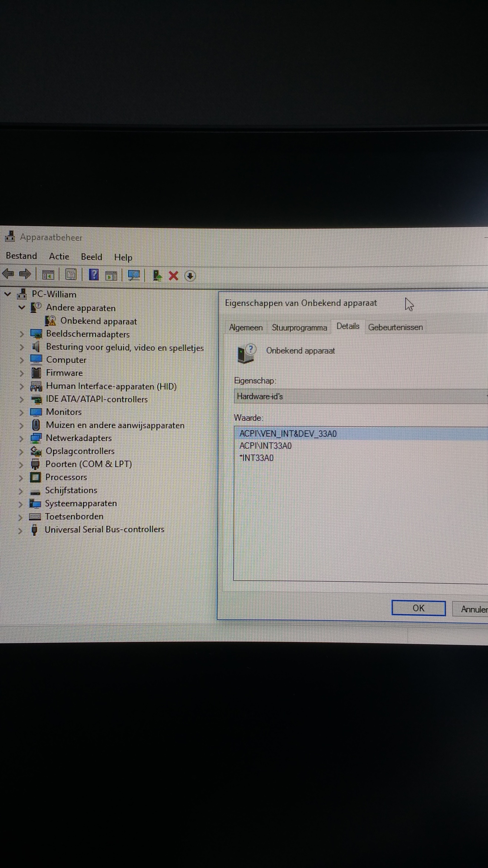Select the Monitors tree label

pos(64,412)
